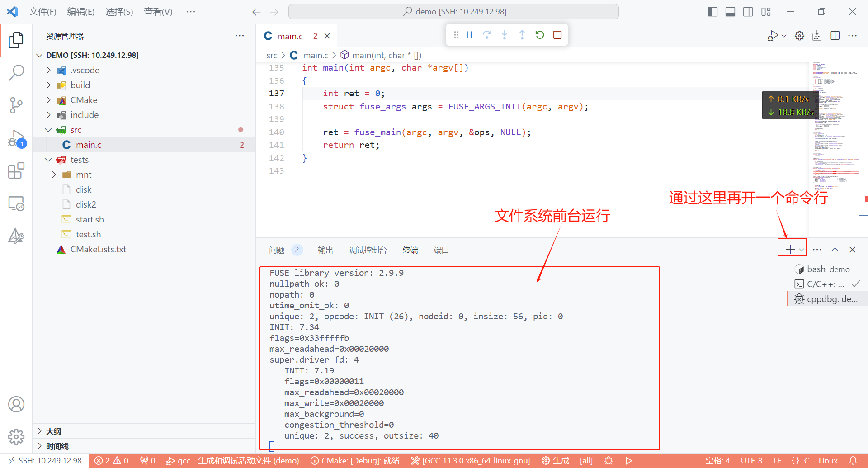Image resolution: width=868 pixels, height=468 pixels.
Task: Click SSH: 10.249.12.98 remote status button
Action: tap(45, 460)
